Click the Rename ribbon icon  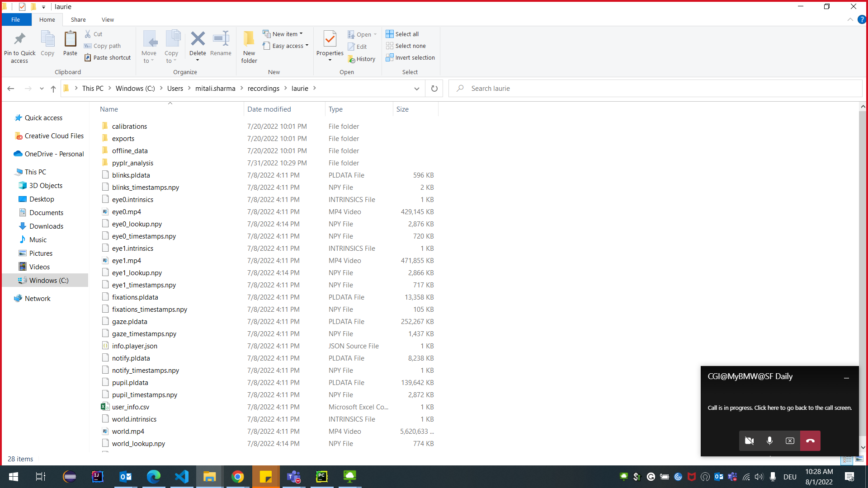pyautogui.click(x=221, y=39)
